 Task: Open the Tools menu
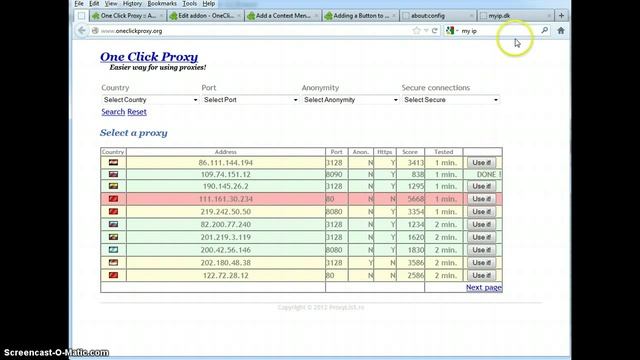click(189, 4)
